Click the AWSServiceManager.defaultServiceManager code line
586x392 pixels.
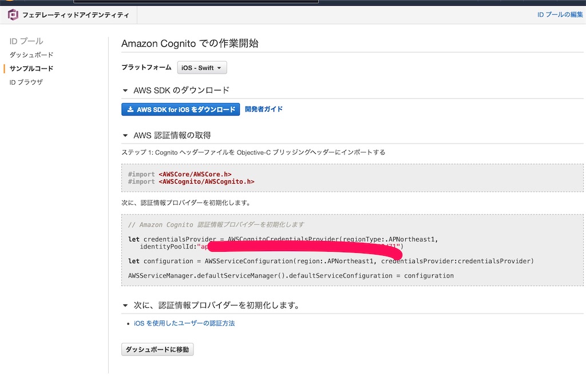pos(291,276)
